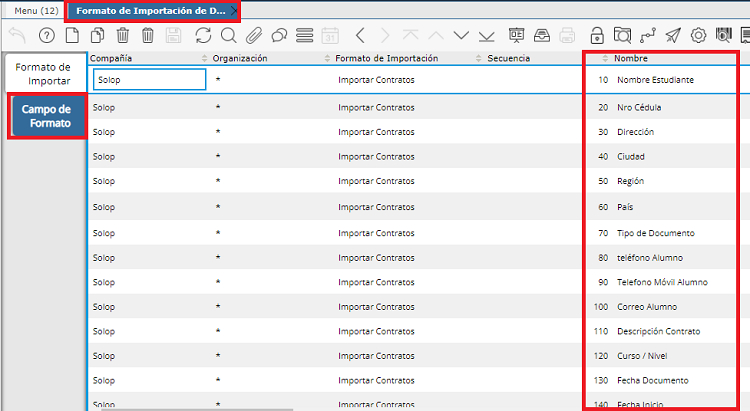Open the Campo de Formato tab

pos(46,116)
